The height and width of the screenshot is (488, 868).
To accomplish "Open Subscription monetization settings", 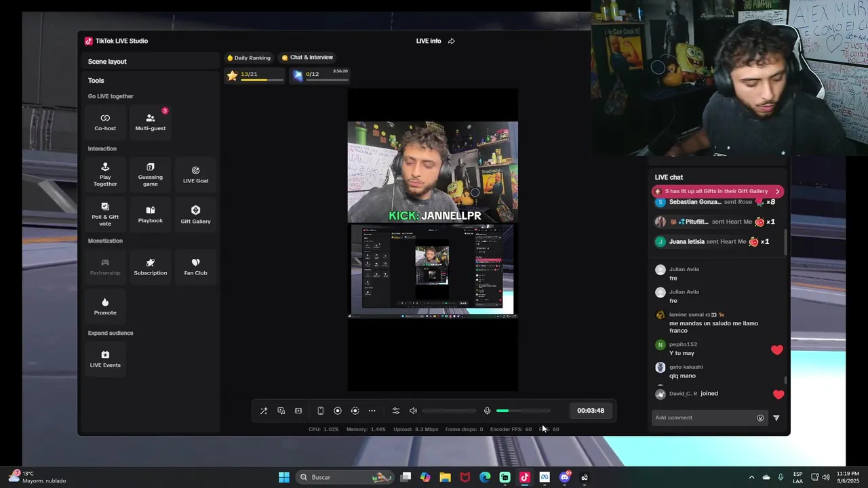I will pyautogui.click(x=151, y=267).
